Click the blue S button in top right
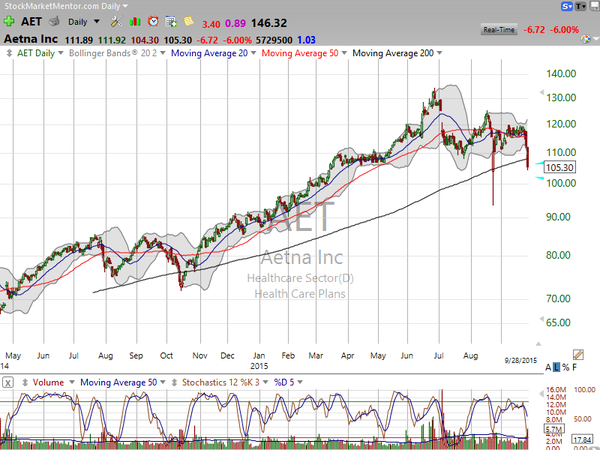This screenshot has width=600, height=450. coord(567,6)
